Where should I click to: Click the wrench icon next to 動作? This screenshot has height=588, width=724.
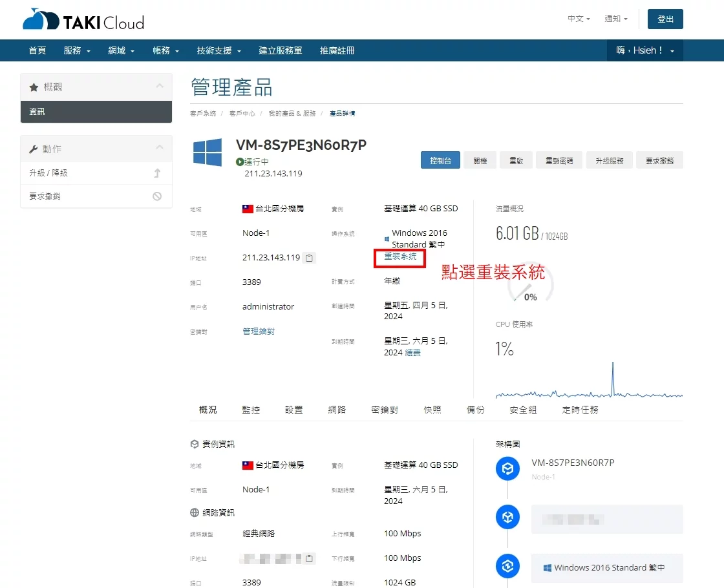point(33,149)
